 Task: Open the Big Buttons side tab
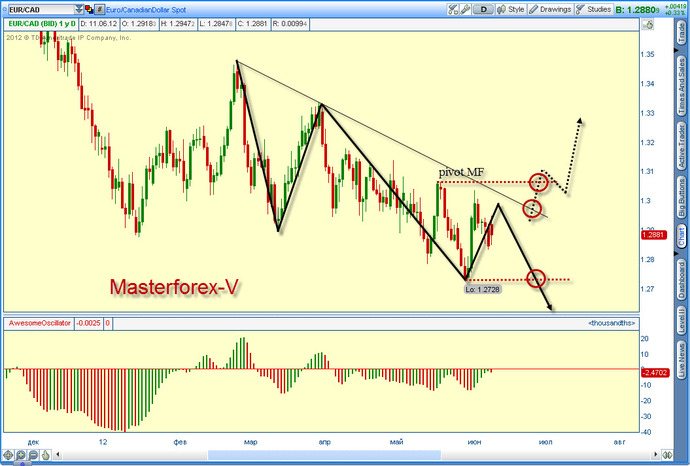point(682,198)
